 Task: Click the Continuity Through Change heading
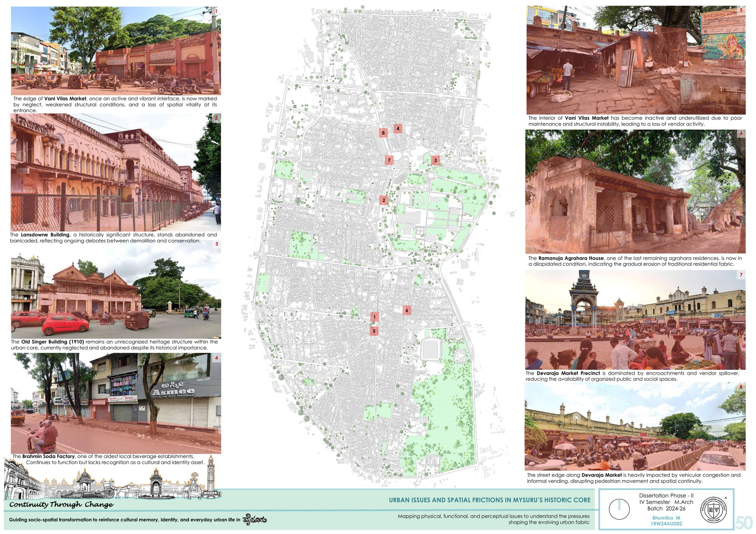61,505
